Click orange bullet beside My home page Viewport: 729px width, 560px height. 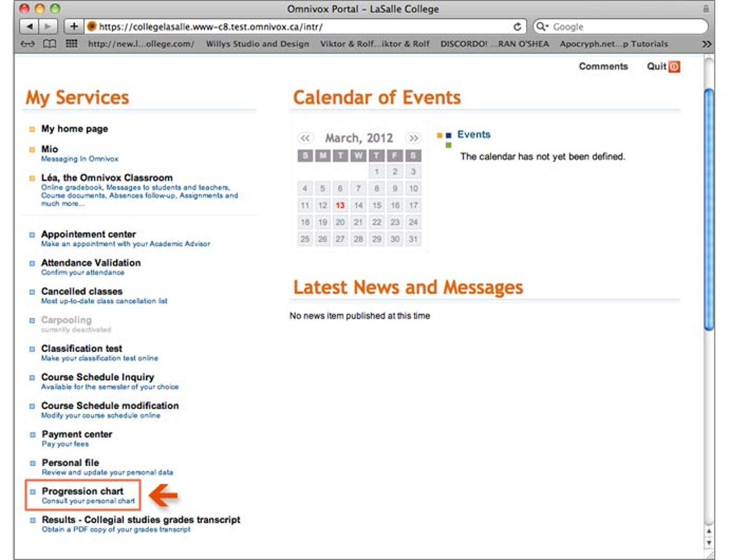(32, 129)
